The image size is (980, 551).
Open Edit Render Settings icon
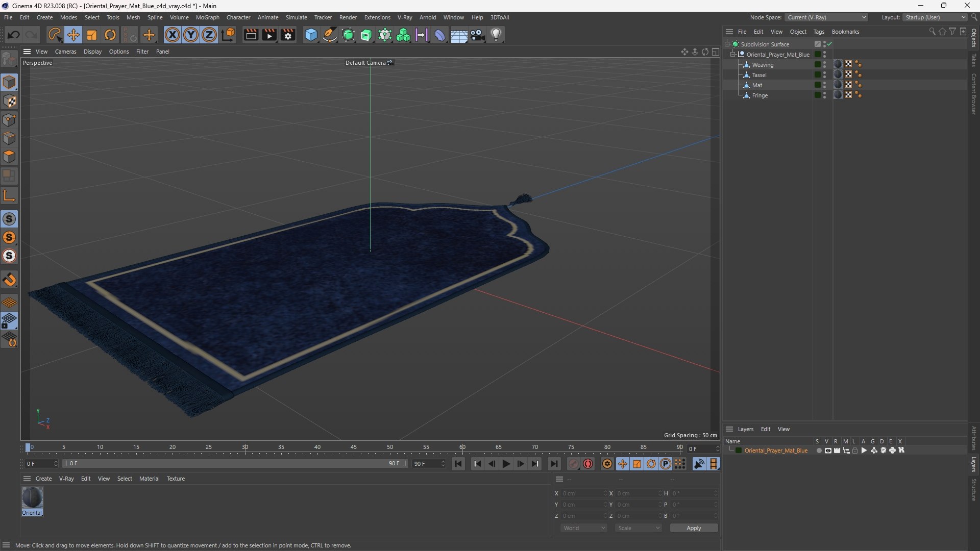point(288,35)
